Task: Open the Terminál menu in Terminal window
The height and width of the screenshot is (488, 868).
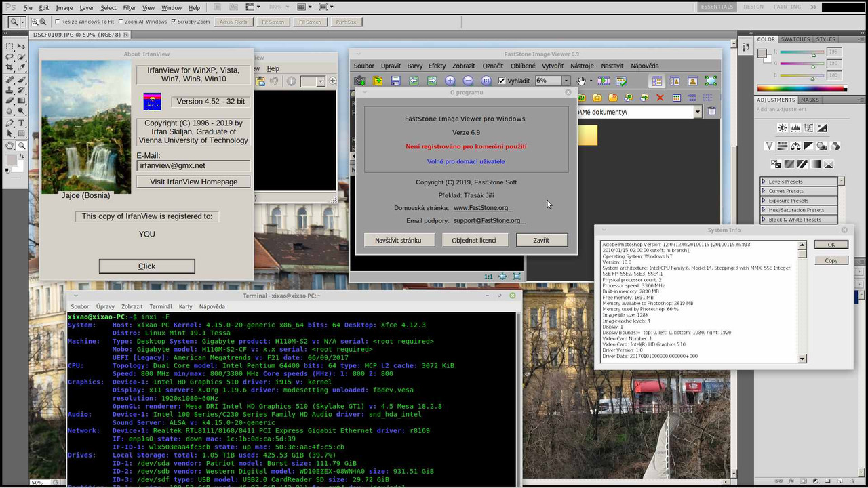Action: (161, 306)
